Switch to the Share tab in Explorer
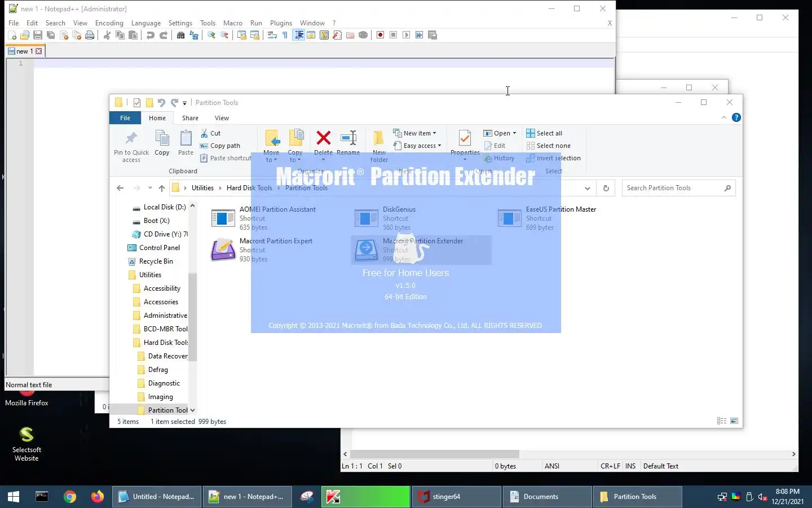Screen dimensions: 812x508 point(190,118)
